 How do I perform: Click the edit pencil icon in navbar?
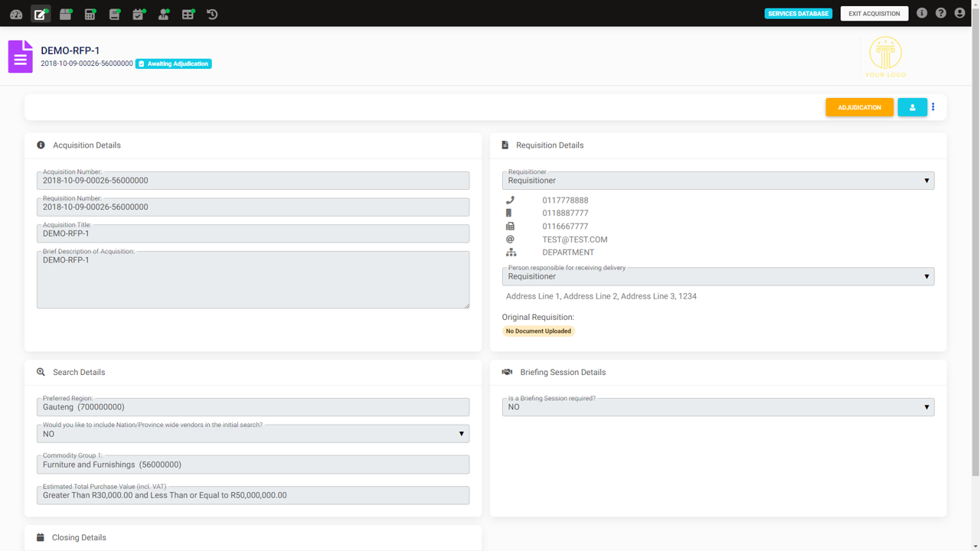(x=41, y=14)
